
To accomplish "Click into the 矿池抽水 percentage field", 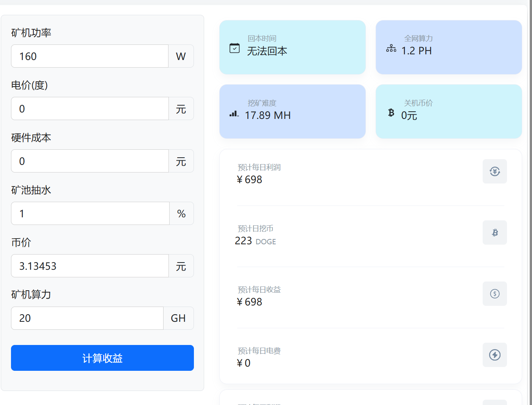I will coord(90,214).
